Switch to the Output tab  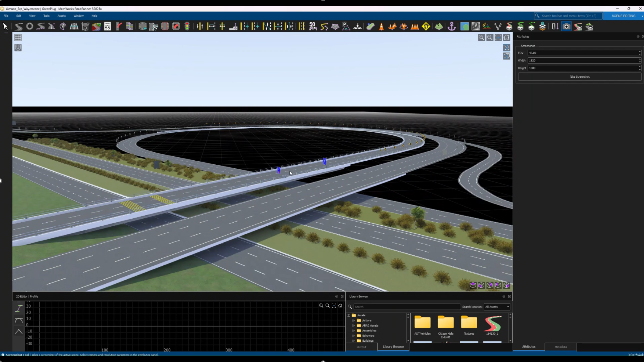(x=361, y=347)
